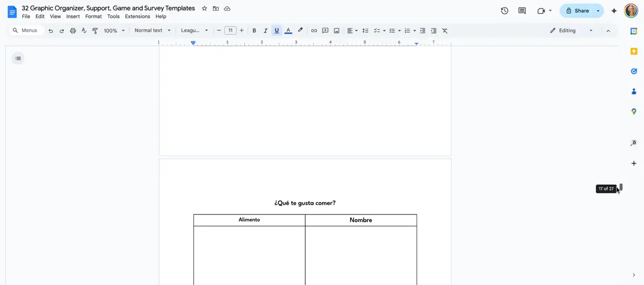Screen dimensions: 644x285
Task: Show document outline tabs
Action: click(x=18, y=58)
